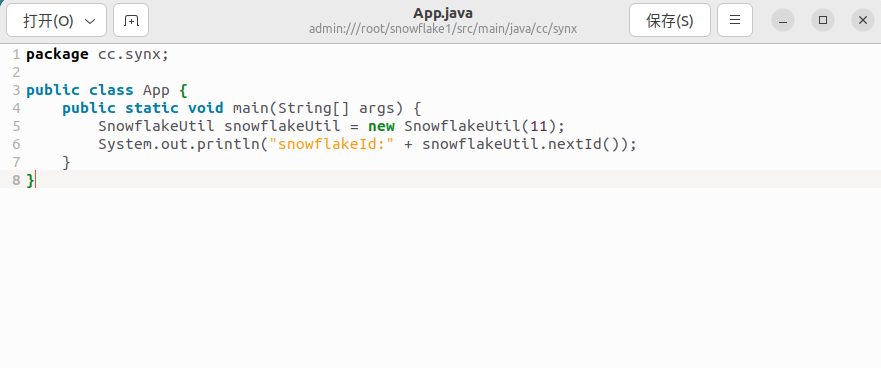Viewport: 881px width, 368px height.
Task: Open the 打开(O) file button
Action: tap(48, 21)
